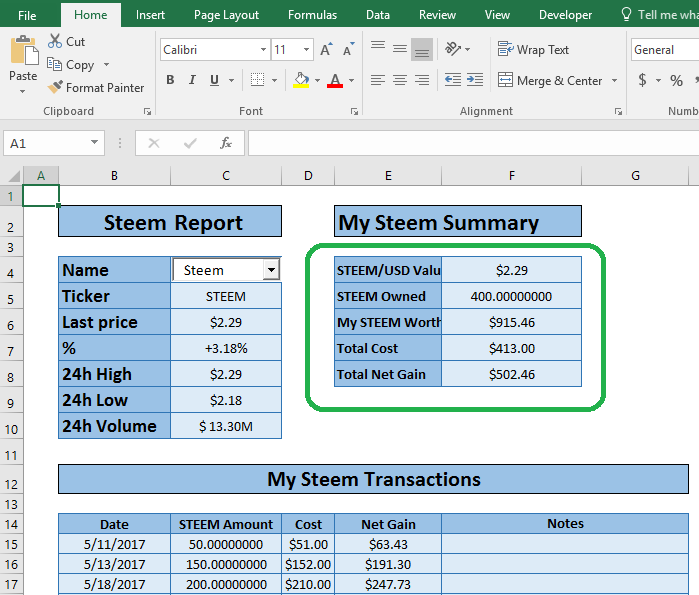Open underline style dropdown arrow
This screenshot has height=595, width=699.
pos(231,81)
